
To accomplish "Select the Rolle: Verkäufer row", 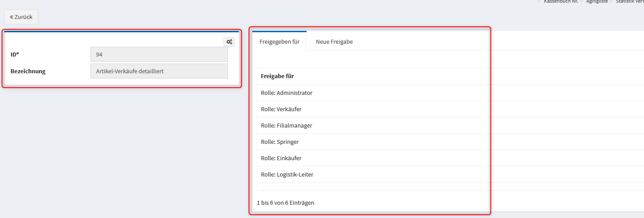I will click(x=281, y=109).
